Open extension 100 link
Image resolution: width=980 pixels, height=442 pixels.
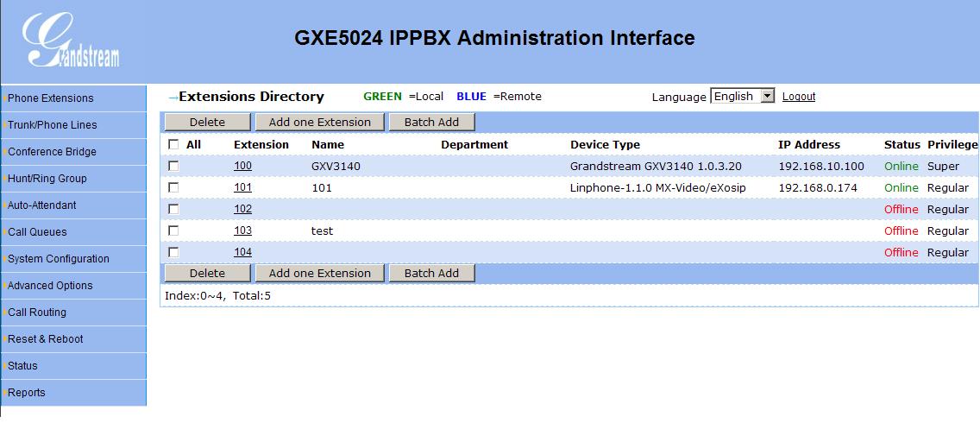(x=243, y=166)
